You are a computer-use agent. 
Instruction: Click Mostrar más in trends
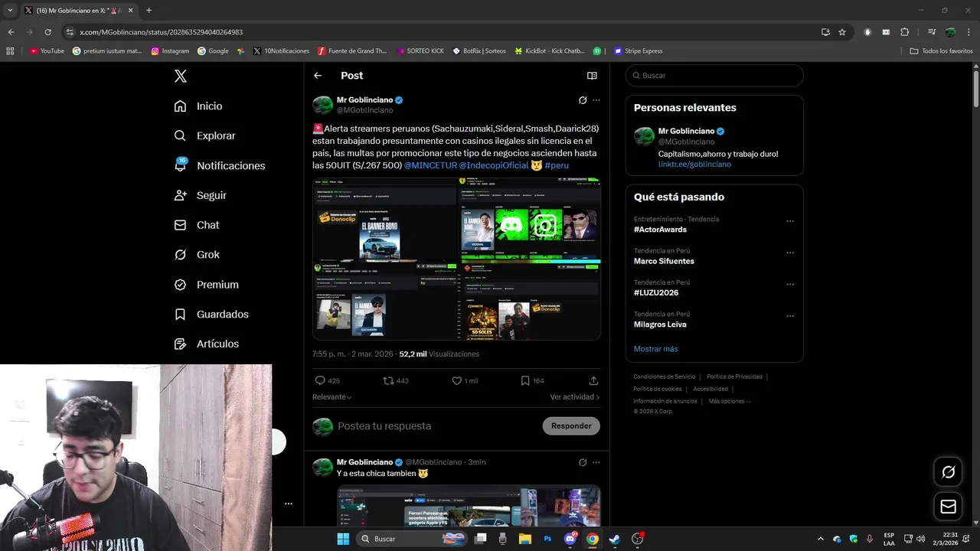pyautogui.click(x=655, y=349)
